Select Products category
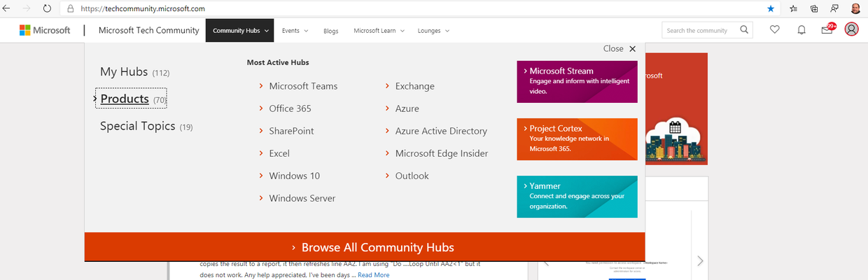Screen dimensions: 868x280 130,99
